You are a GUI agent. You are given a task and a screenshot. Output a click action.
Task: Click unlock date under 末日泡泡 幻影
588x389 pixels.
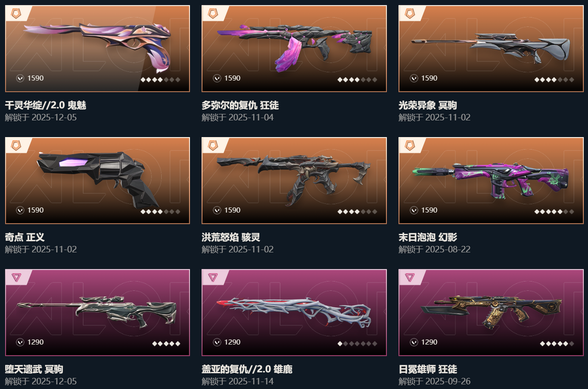(434, 249)
